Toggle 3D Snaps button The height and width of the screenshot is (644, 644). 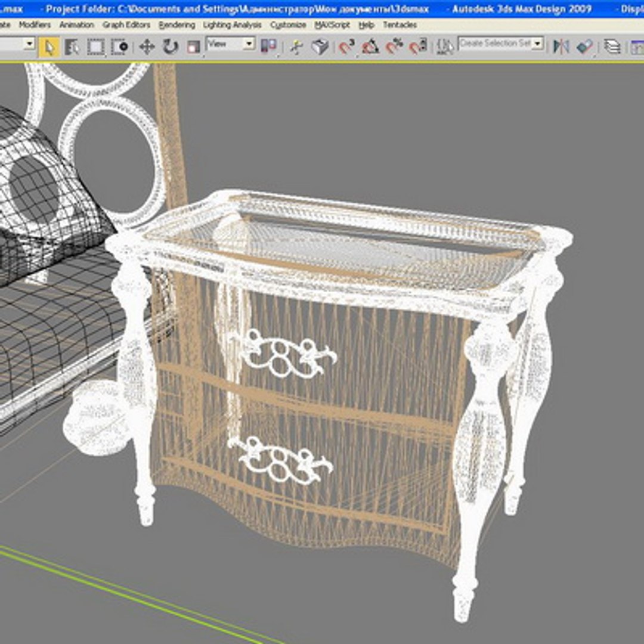click(x=347, y=47)
